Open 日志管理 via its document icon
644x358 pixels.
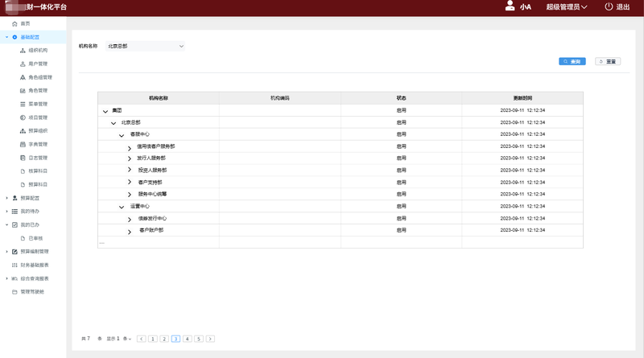[x=23, y=158]
